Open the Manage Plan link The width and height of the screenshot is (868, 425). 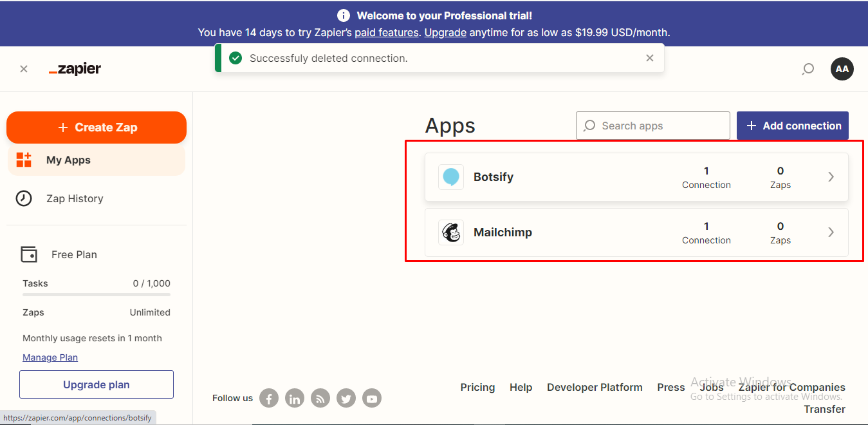click(50, 357)
